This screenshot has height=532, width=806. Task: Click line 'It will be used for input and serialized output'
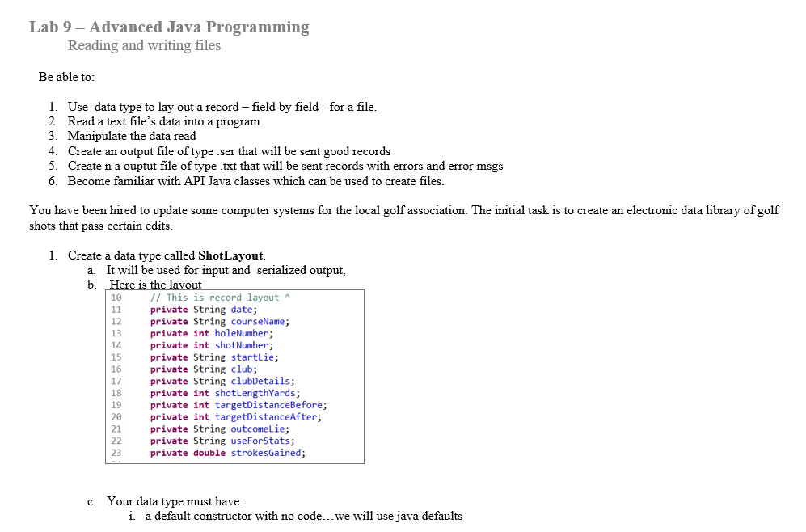[226, 270]
